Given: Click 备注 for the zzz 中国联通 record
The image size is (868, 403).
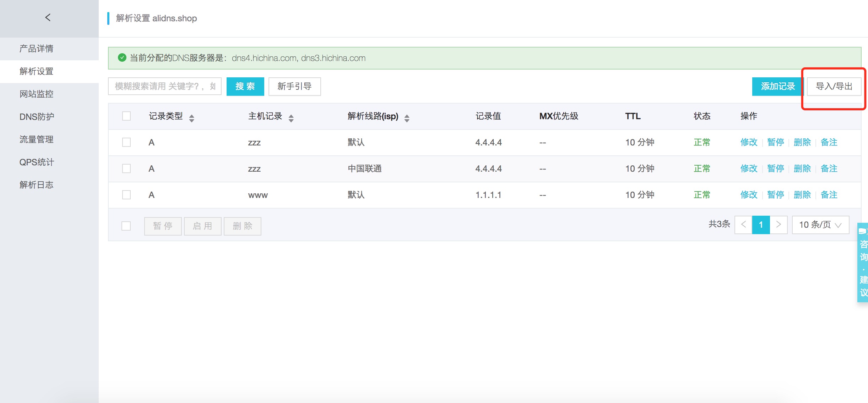Looking at the screenshot, I should (829, 169).
